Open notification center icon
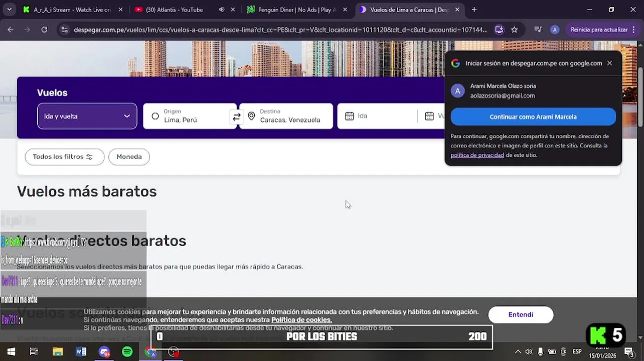 [629, 352]
